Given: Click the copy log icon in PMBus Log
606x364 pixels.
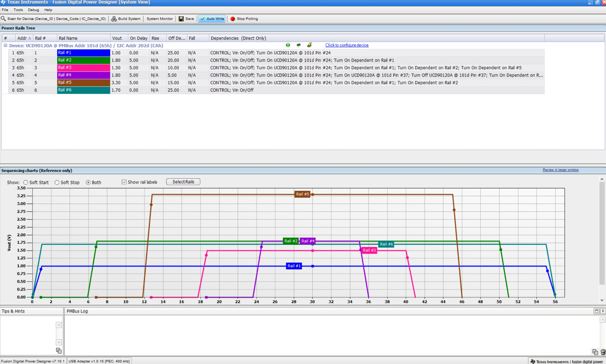Looking at the screenshot, I should pyautogui.click(x=595, y=352).
